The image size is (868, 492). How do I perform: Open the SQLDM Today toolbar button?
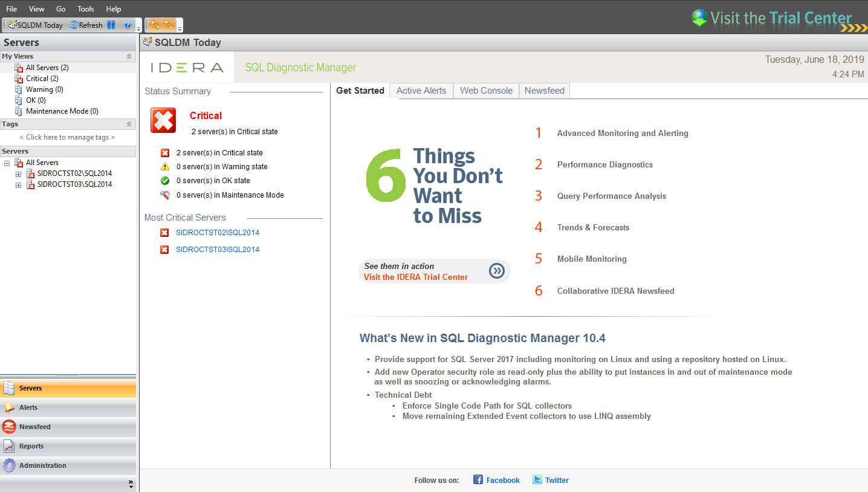tap(35, 25)
